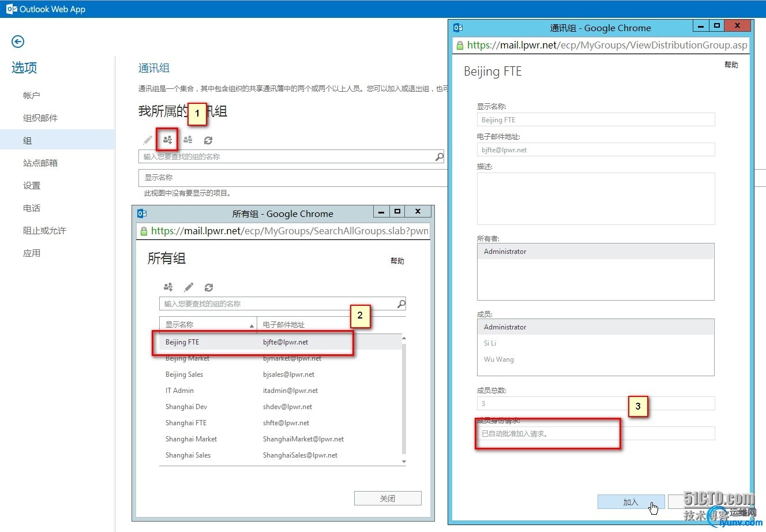
Task: Click the 显示名称 field showing Beijing FTE
Action: [596, 120]
